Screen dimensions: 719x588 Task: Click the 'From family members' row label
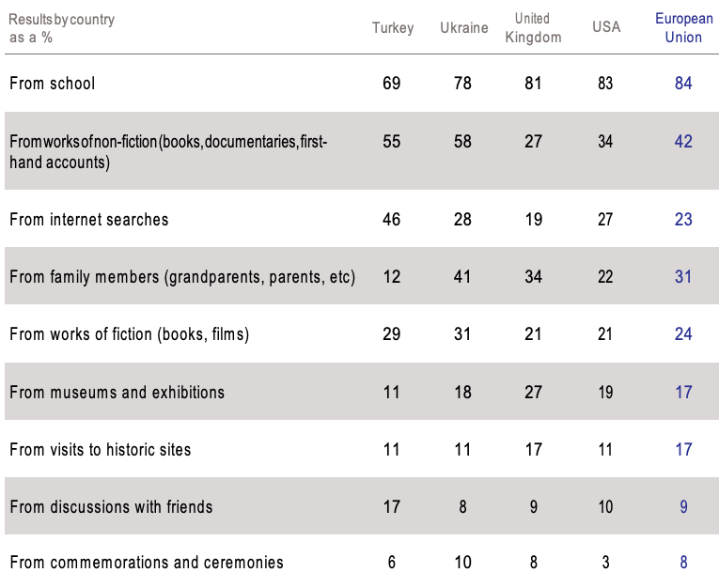pos(182,277)
